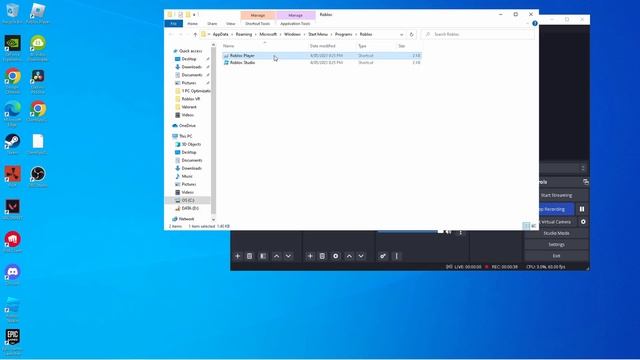Open Steam desktop icon

coord(13,144)
